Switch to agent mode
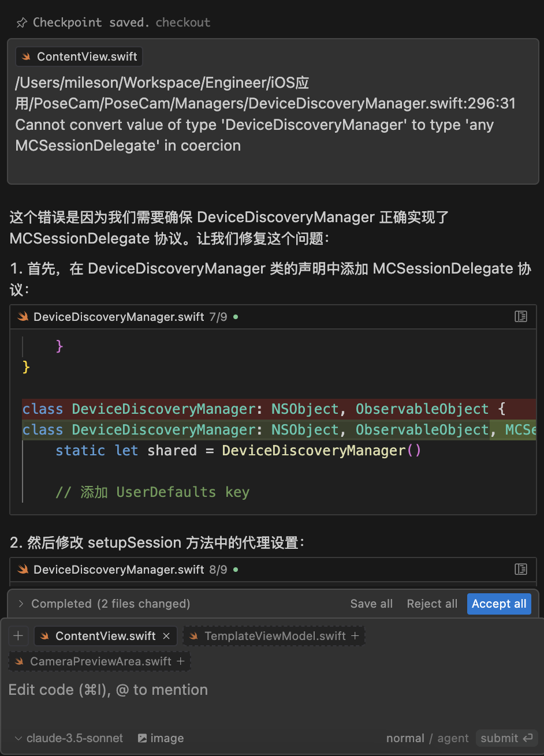544x756 pixels. coord(453,738)
